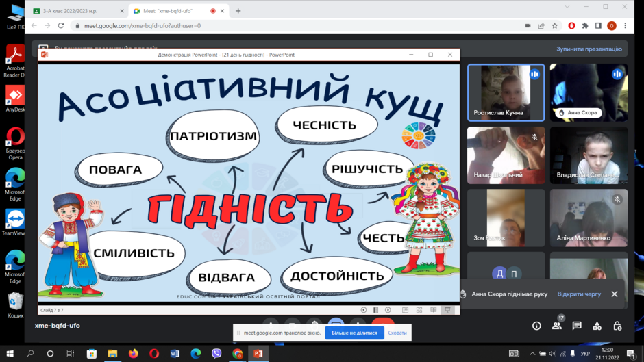Open a new Chrome tab
Image resolution: width=644 pixels, height=362 pixels.
pos(238,11)
